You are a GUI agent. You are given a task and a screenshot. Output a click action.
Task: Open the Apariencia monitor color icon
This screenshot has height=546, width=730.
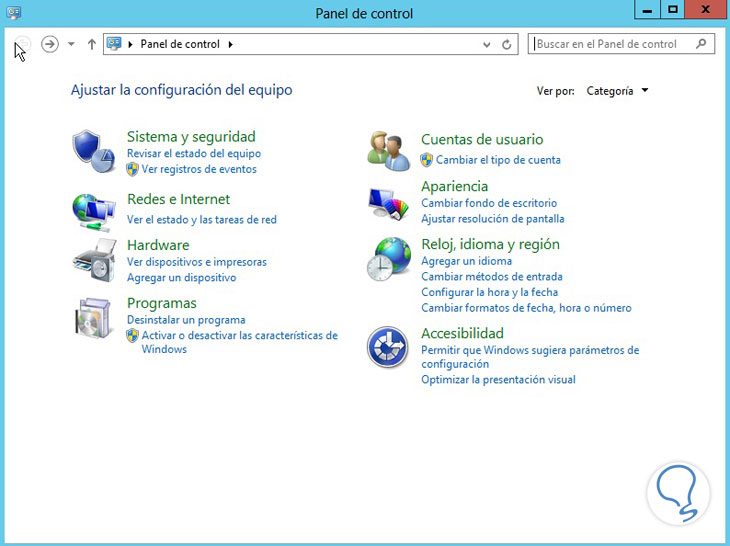tap(389, 203)
